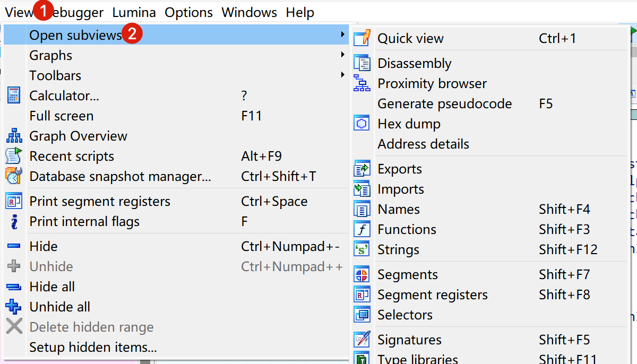This screenshot has height=364, width=637.
Task: Choose Full screen from View menu
Action: [176, 116]
